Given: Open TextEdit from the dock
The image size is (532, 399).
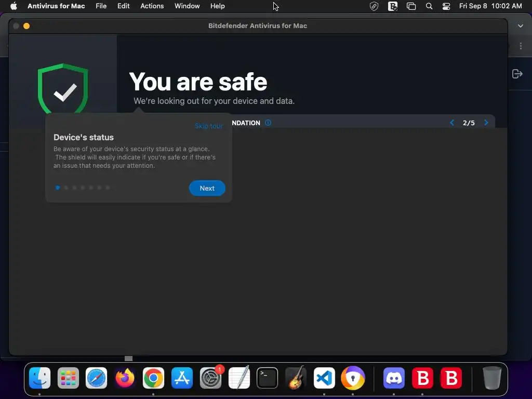Looking at the screenshot, I should (239, 378).
